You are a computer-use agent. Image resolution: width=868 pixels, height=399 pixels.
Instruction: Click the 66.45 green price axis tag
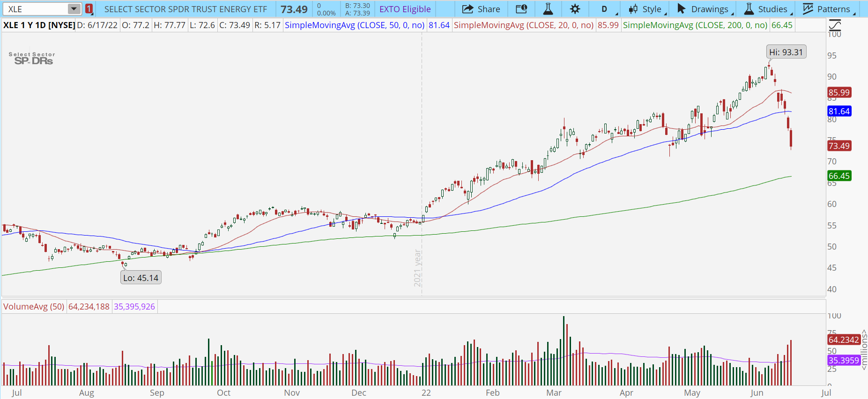point(839,176)
